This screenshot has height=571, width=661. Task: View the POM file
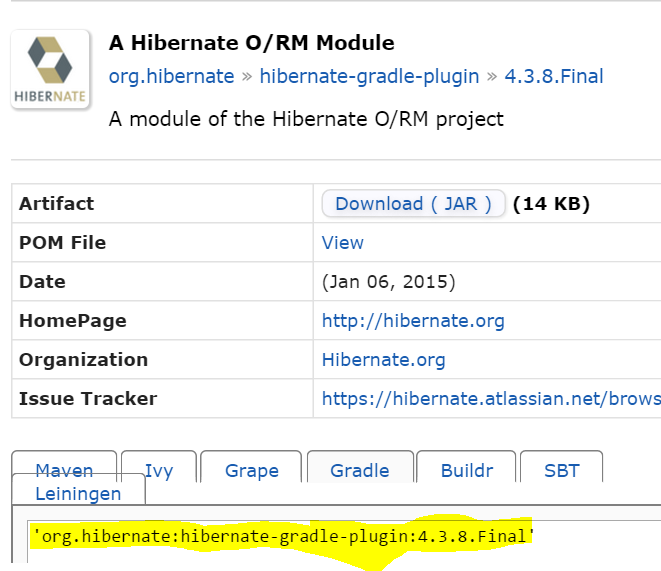(x=342, y=243)
